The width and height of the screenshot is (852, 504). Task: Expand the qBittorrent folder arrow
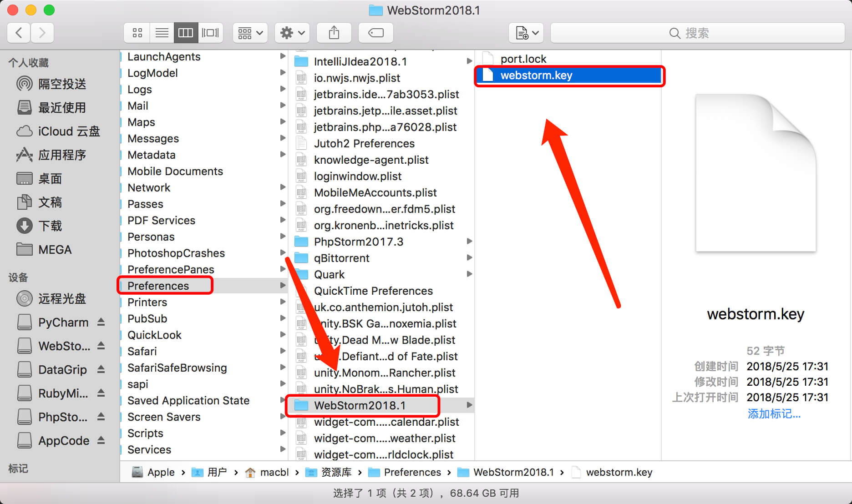[469, 258]
